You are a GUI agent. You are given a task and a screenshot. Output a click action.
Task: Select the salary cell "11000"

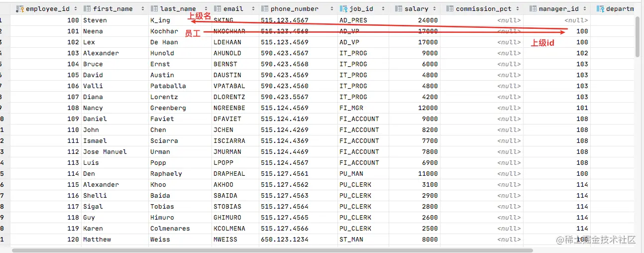point(428,174)
